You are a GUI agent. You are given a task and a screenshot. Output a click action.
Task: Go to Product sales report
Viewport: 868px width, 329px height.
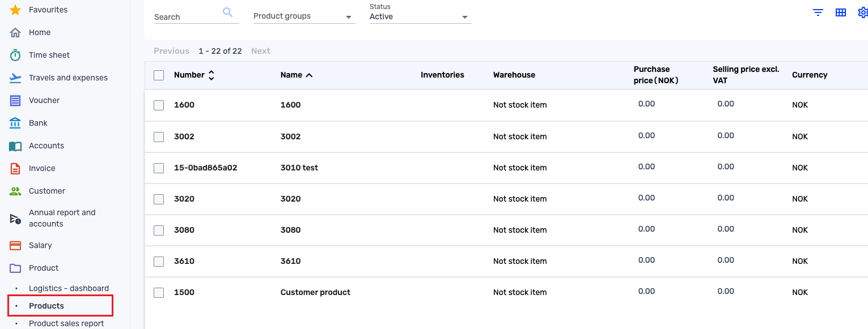click(x=66, y=323)
